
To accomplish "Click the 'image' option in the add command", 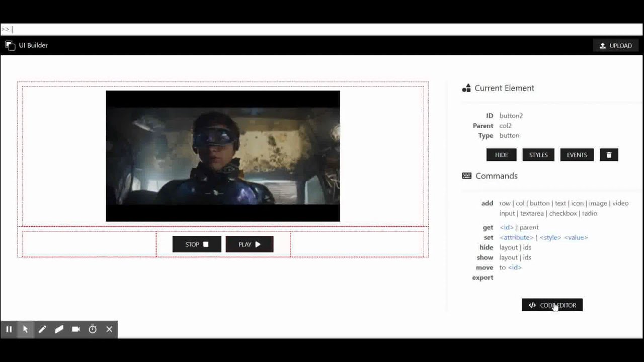I will pyautogui.click(x=598, y=203).
